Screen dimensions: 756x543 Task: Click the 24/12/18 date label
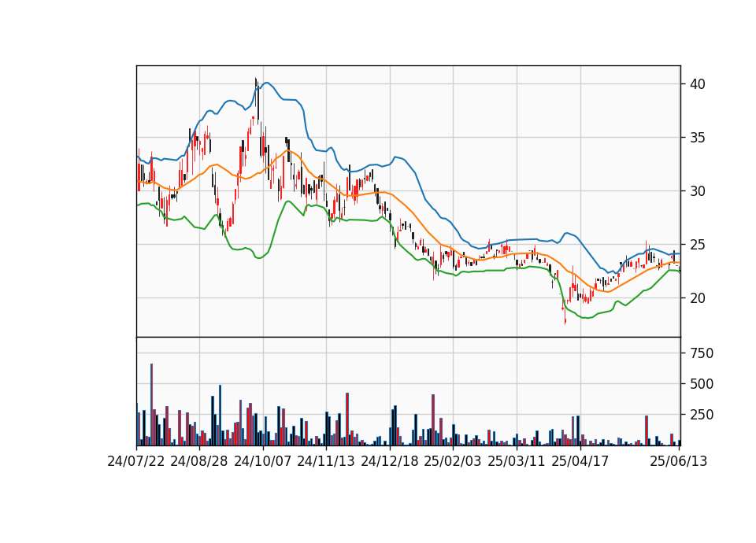point(390,461)
